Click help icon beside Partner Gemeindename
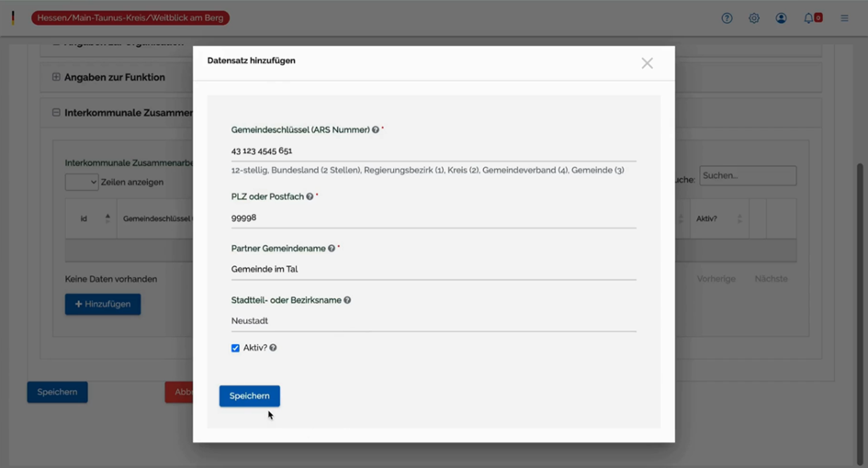The width and height of the screenshot is (868, 468). [x=332, y=249]
